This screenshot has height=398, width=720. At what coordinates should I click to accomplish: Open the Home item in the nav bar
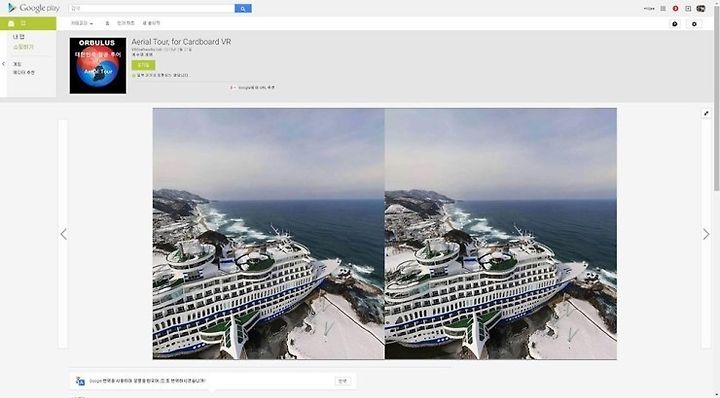pyautogui.click(x=107, y=23)
